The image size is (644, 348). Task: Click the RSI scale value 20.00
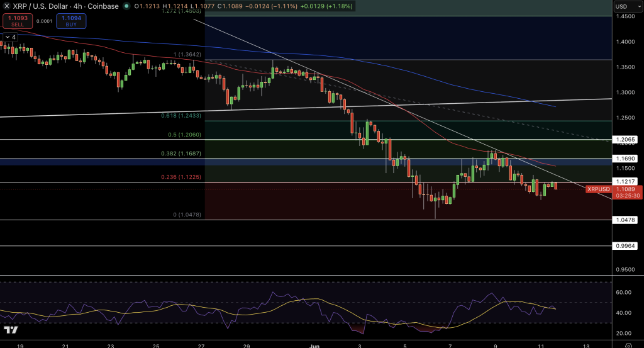click(624, 333)
